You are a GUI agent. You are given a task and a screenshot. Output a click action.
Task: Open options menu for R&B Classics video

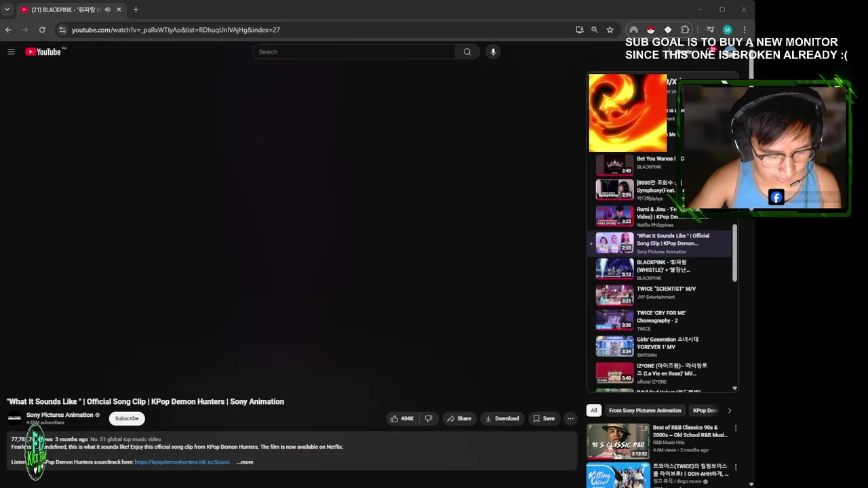point(736,428)
